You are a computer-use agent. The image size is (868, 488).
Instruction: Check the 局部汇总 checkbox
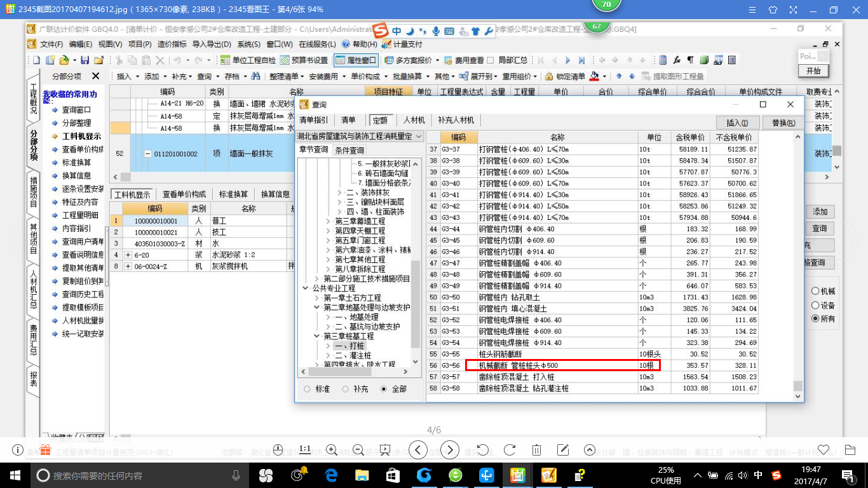pyautogui.click(x=491, y=60)
